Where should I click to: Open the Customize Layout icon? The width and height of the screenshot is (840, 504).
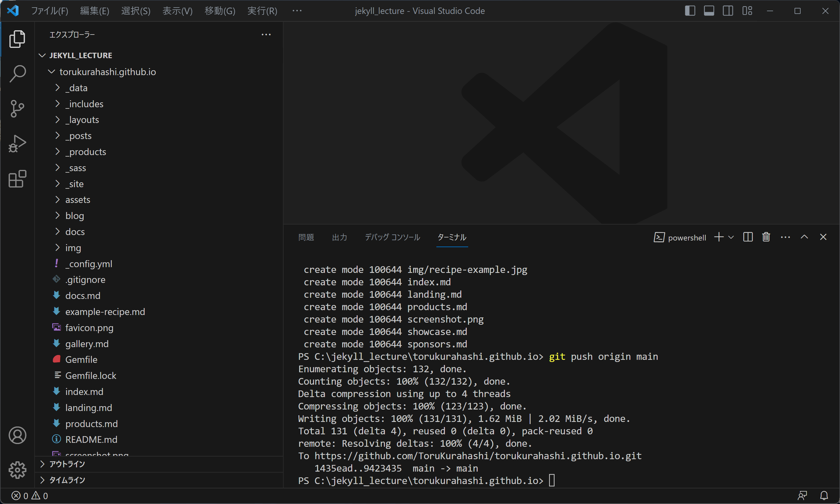pyautogui.click(x=747, y=11)
